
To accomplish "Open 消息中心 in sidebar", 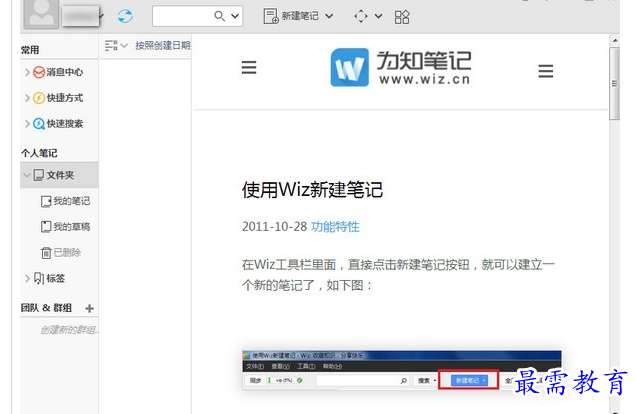I will [x=64, y=72].
